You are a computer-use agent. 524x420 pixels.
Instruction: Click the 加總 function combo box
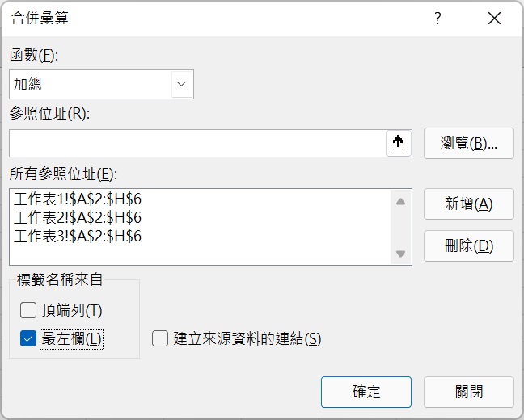click(x=101, y=84)
